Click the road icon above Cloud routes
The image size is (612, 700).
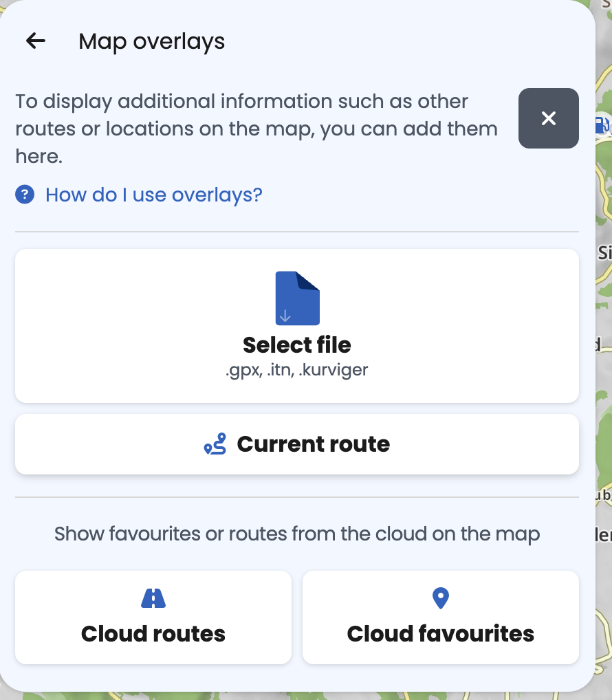tap(153, 599)
